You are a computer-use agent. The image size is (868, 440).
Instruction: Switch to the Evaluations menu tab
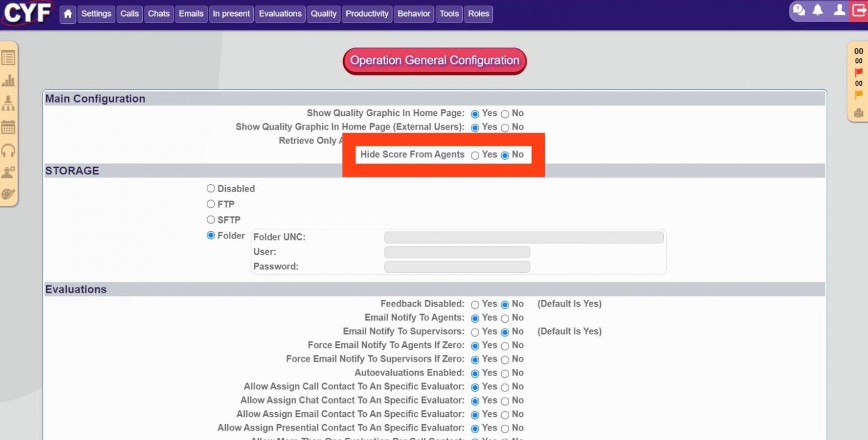pyautogui.click(x=280, y=14)
